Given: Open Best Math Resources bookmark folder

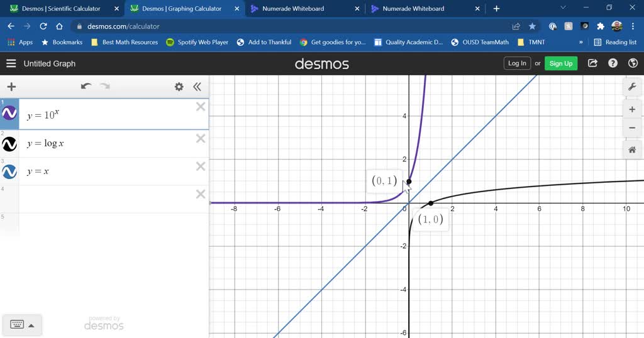Looking at the screenshot, I should click(125, 42).
